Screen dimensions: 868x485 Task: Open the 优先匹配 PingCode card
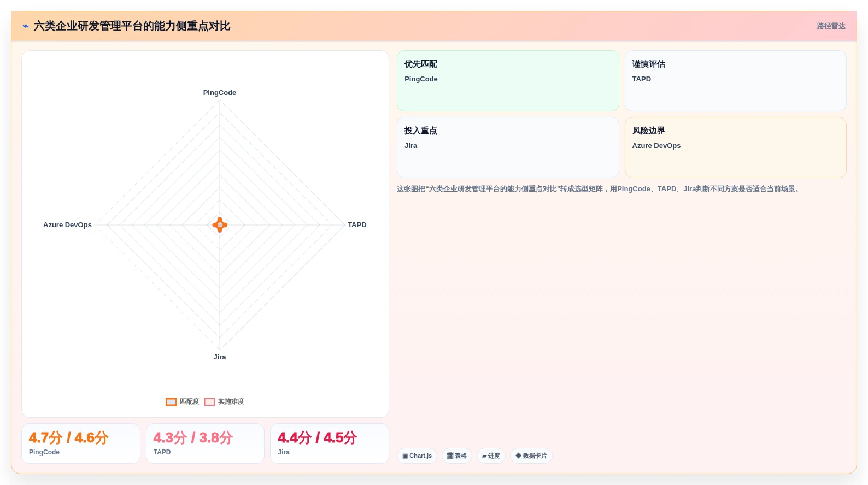(508, 81)
